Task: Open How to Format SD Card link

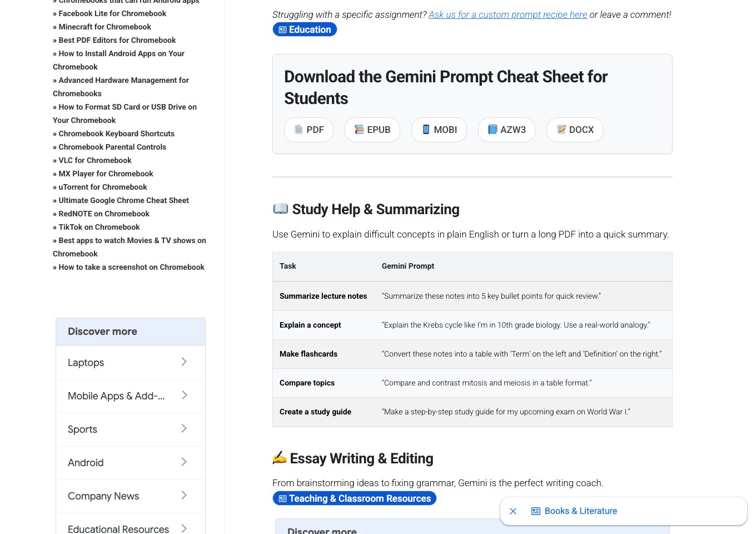Action: [x=125, y=113]
